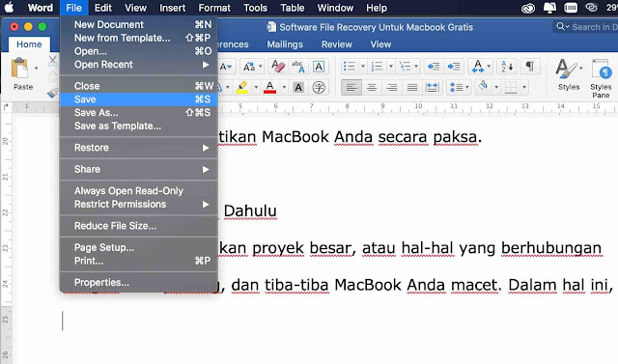The height and width of the screenshot is (364, 618).
Task: Toggle align text left
Action: (x=351, y=87)
